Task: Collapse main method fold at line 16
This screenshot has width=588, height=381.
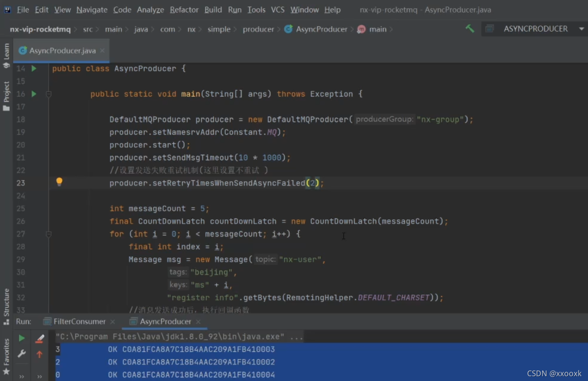Action: point(49,94)
